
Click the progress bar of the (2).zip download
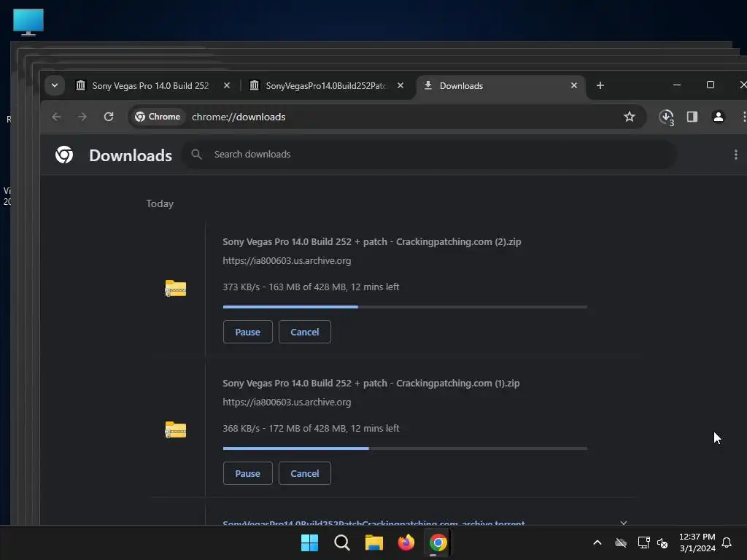coord(405,307)
